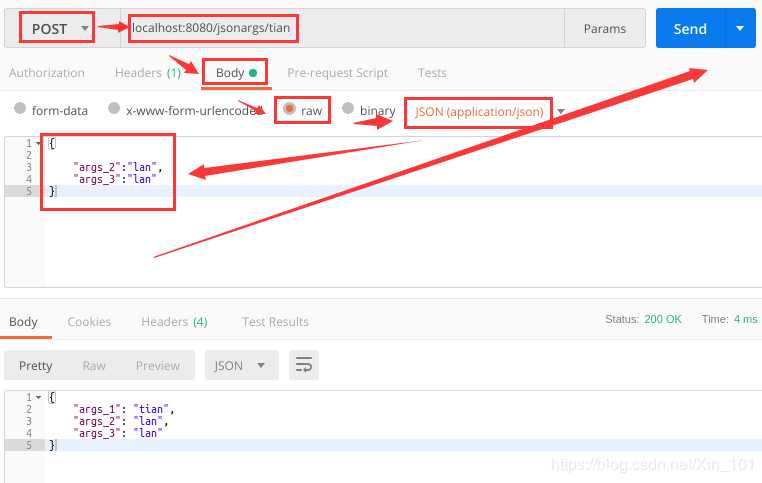762x483 pixels.
Task: Open the Test Results tab
Action: 275,322
